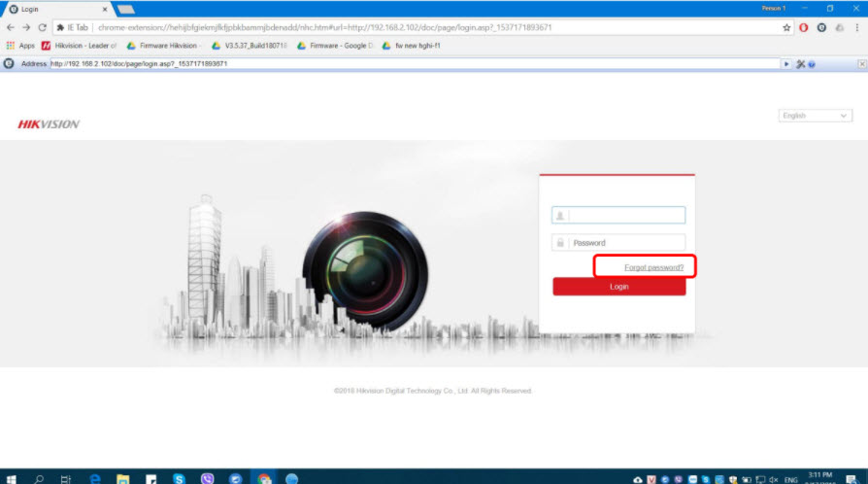Bookmark this page with the star icon
Screen dimensions: 868x484
pos(786,27)
